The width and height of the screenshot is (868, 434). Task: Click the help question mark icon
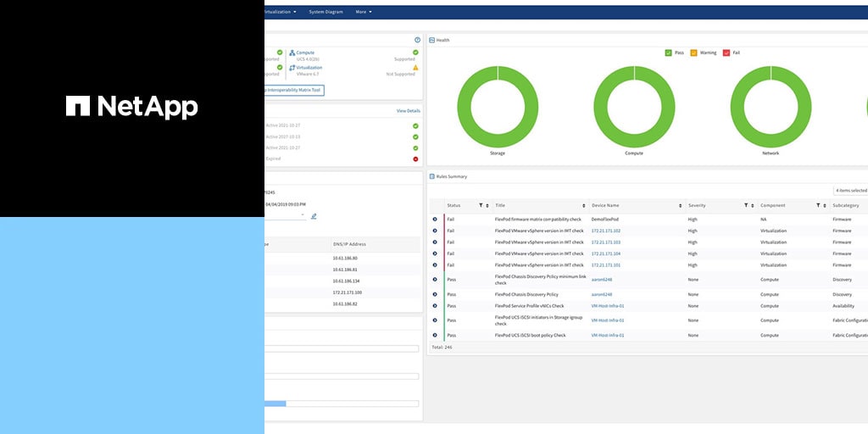417,40
